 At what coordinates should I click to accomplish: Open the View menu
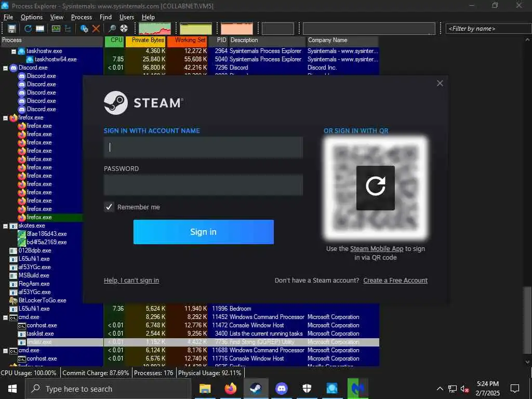point(57,17)
